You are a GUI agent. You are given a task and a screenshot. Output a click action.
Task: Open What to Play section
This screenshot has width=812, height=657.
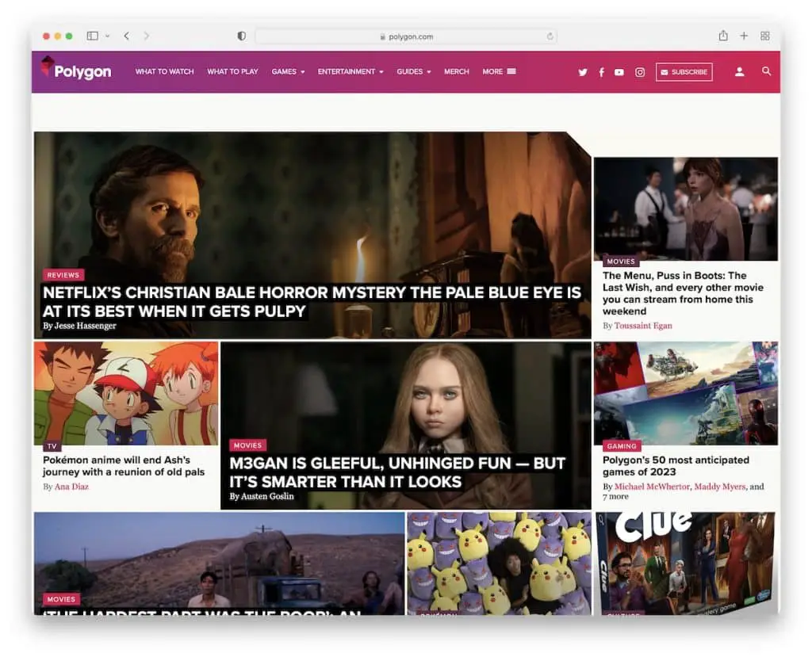[x=232, y=72]
